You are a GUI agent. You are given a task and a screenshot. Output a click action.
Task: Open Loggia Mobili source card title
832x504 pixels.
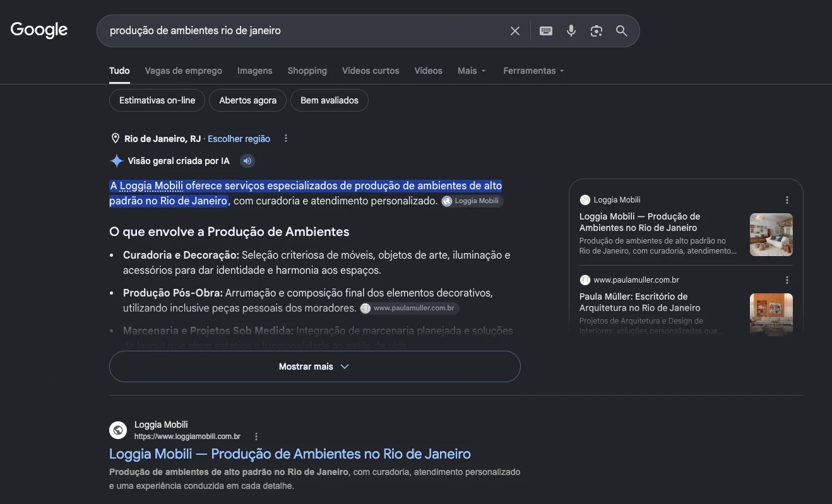640,222
